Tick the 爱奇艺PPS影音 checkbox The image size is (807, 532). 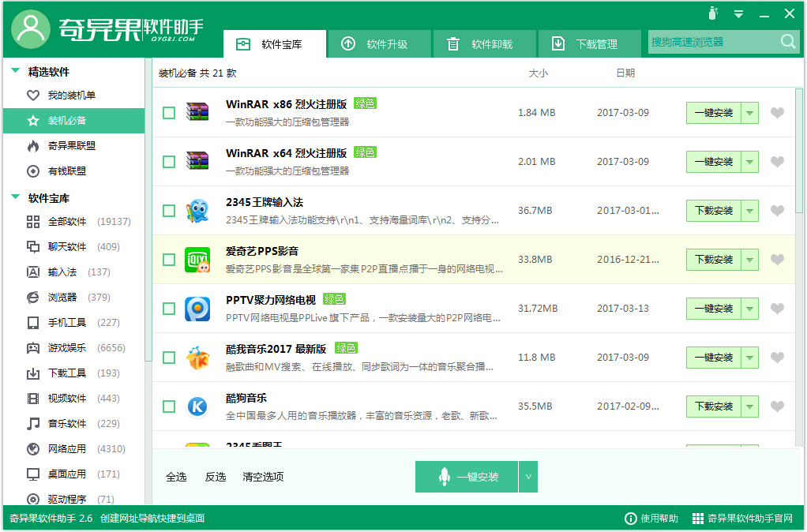click(x=169, y=260)
